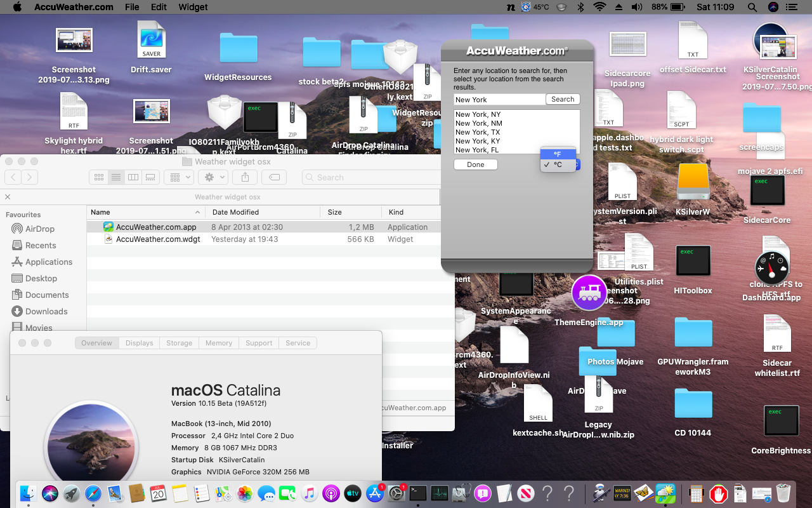Open Finder from the Dock
Viewport: 812px width, 508px height.
tap(28, 493)
